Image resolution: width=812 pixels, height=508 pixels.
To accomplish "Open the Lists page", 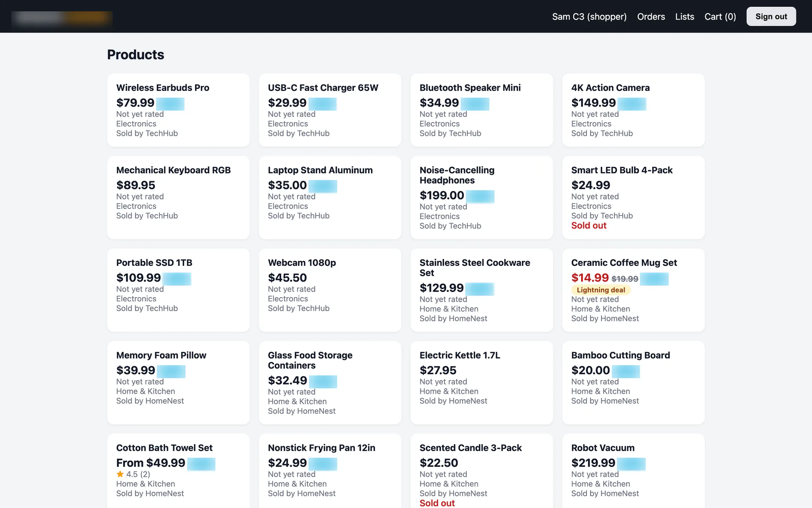I will point(685,17).
